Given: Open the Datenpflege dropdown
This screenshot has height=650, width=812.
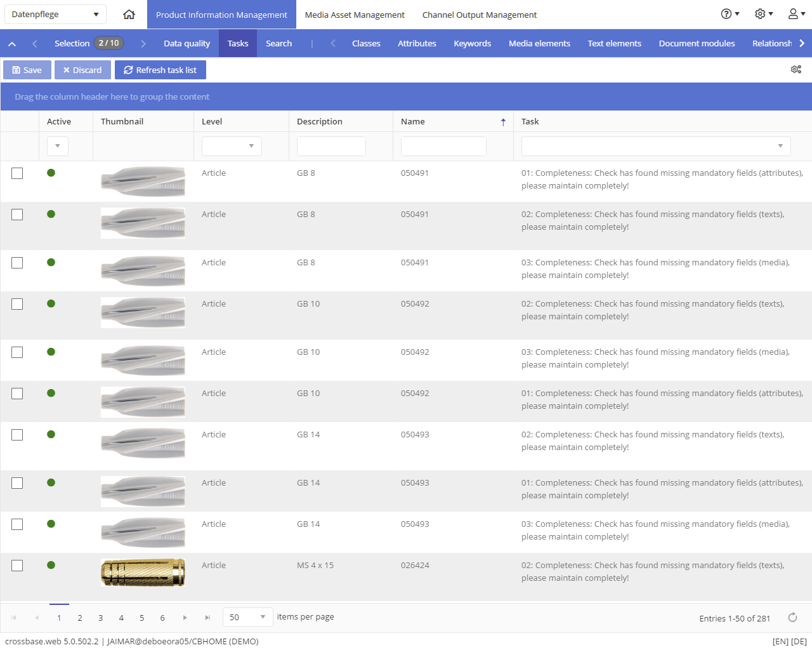Looking at the screenshot, I should (x=55, y=14).
